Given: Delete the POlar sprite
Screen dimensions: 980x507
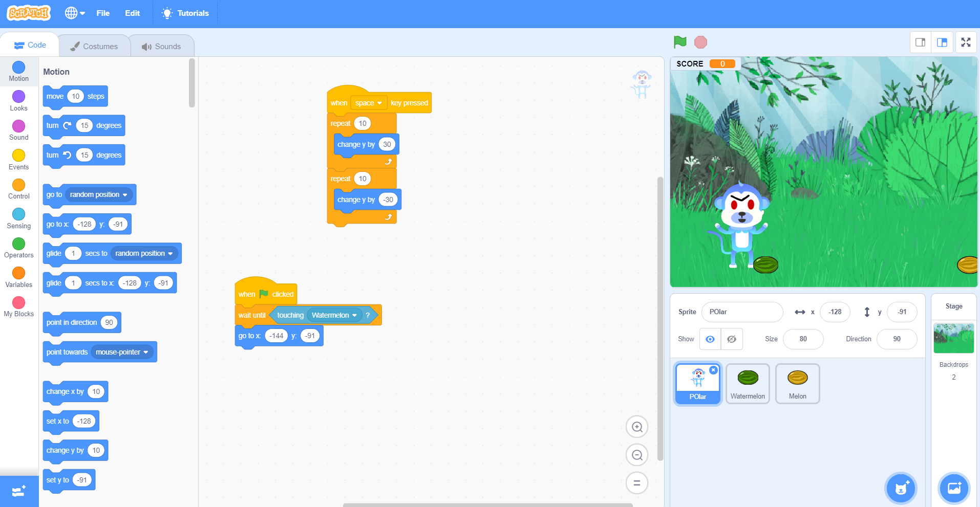Looking at the screenshot, I should [x=713, y=370].
